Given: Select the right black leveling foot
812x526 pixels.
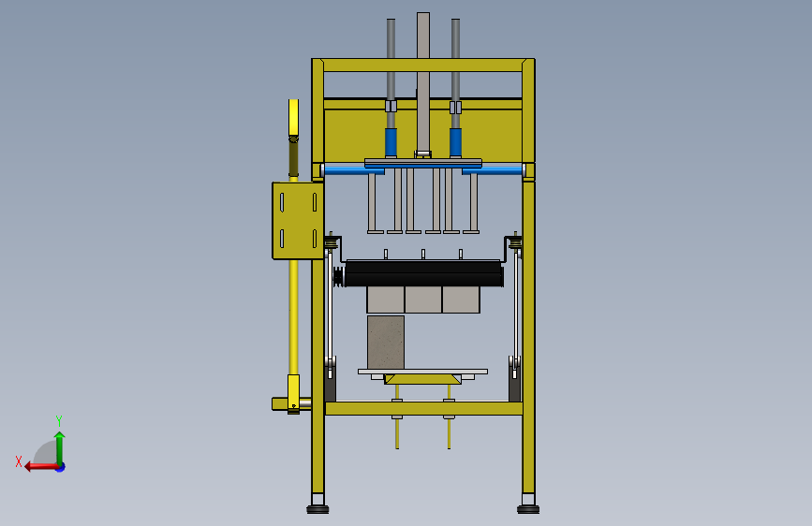Looking at the screenshot, I should coord(528,509).
